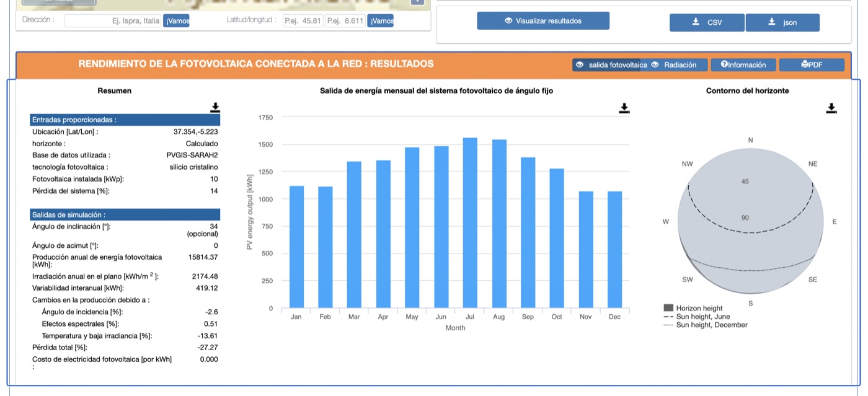Click the temperature loss value -13.61
Viewport: 868px width, 396px height.
208,336
